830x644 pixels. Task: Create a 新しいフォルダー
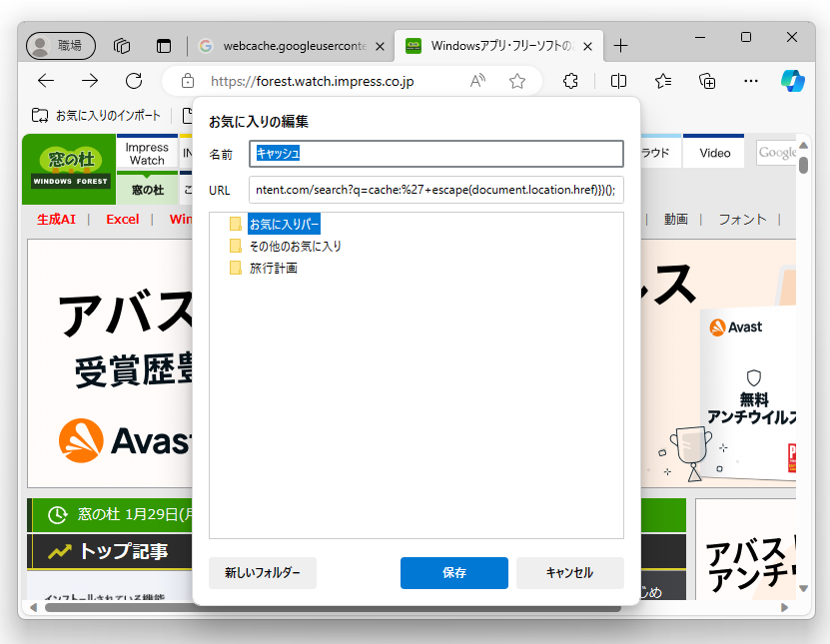[262, 572]
